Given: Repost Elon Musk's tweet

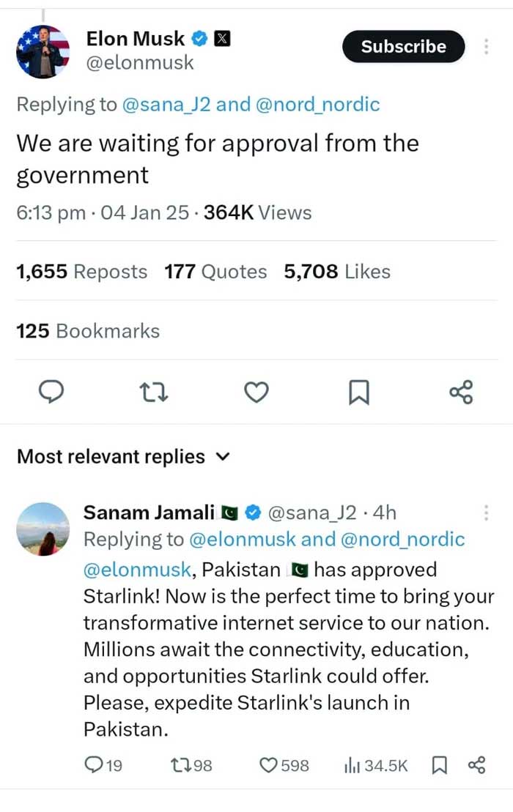Looking at the screenshot, I should click(x=154, y=393).
